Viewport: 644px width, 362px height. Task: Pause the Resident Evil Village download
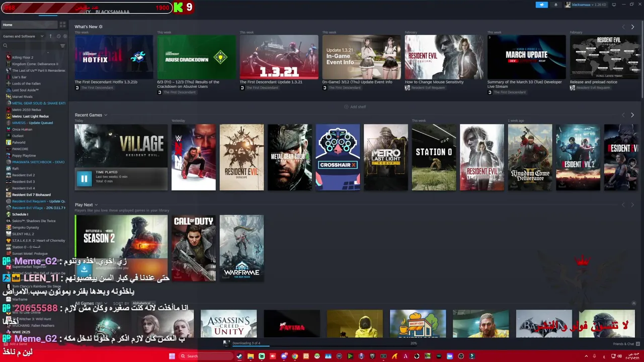tap(84, 178)
